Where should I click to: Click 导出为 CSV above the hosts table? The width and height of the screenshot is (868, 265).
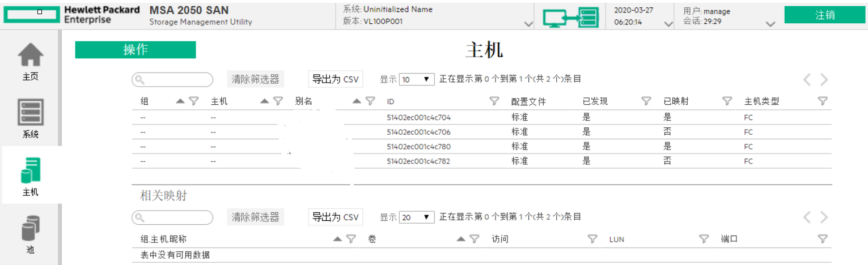pyautogui.click(x=336, y=79)
